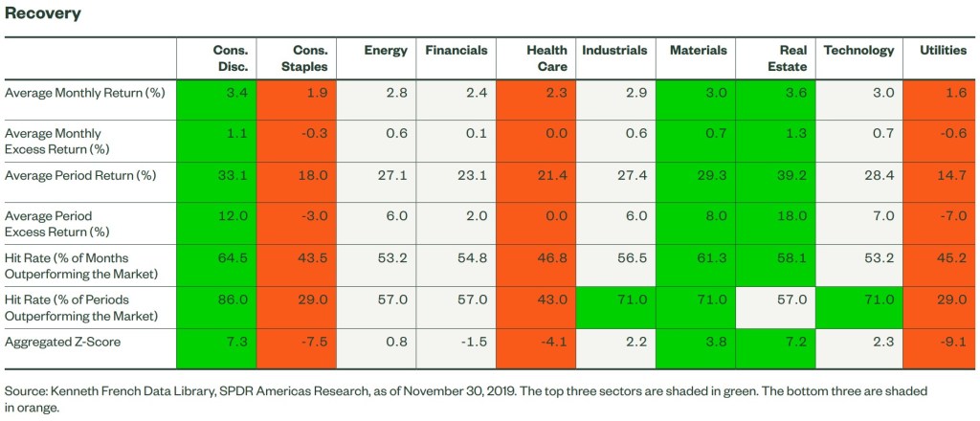Click the Technology column header

(x=858, y=51)
